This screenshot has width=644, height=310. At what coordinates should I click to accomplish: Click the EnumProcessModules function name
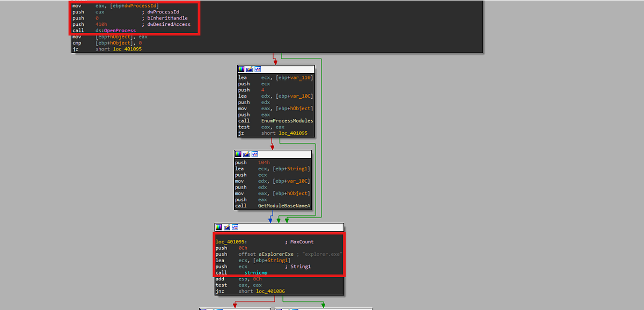point(287,121)
